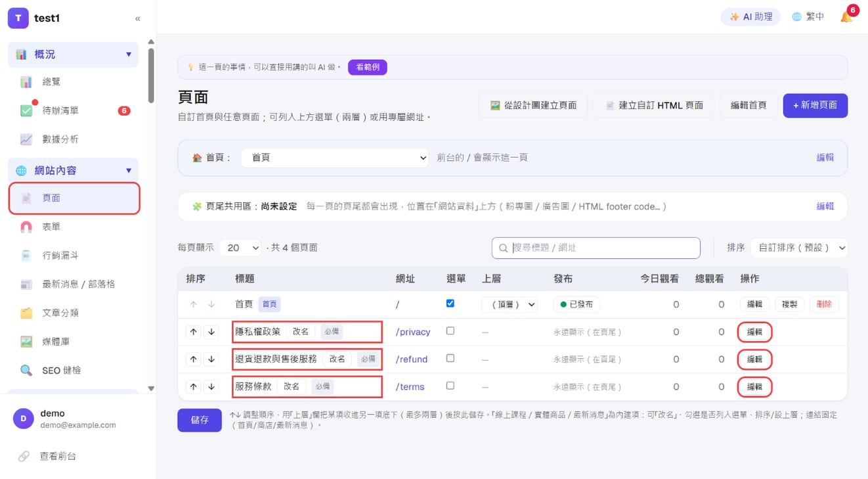Uncheck the 選單 checkbox for 首頁
Screen dimensions: 868x479
pos(450,304)
